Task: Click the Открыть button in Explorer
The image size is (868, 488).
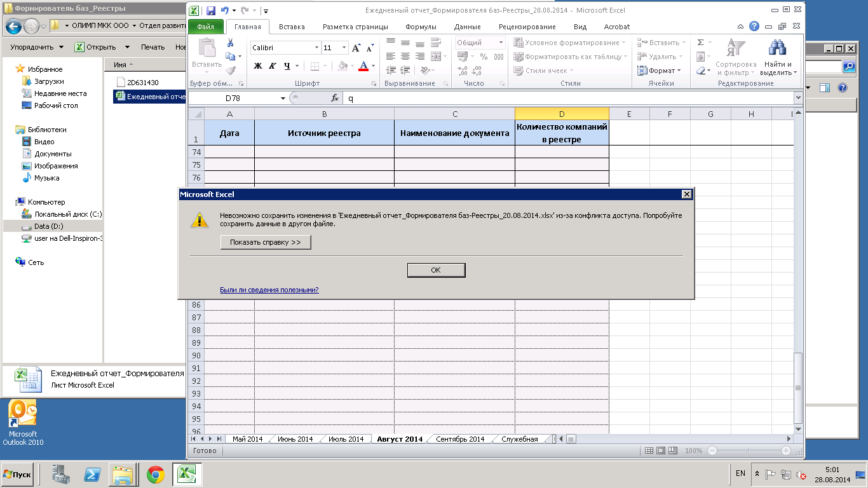Action: coord(95,47)
